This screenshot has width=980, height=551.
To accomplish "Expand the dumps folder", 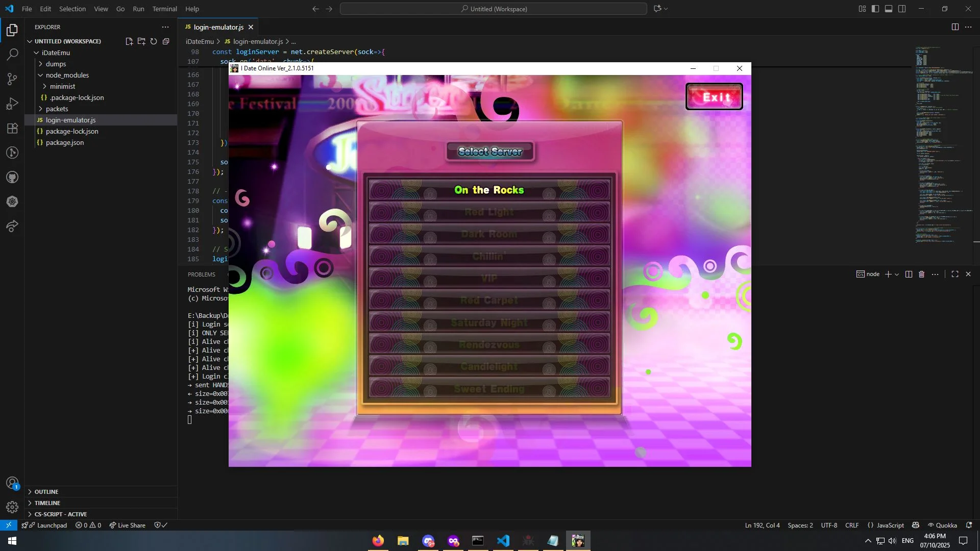I will click(101, 64).
